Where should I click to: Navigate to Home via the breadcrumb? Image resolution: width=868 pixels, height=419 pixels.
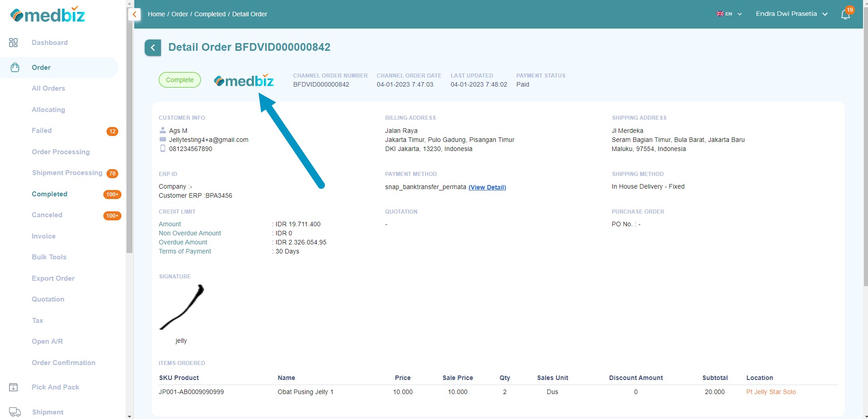point(156,14)
